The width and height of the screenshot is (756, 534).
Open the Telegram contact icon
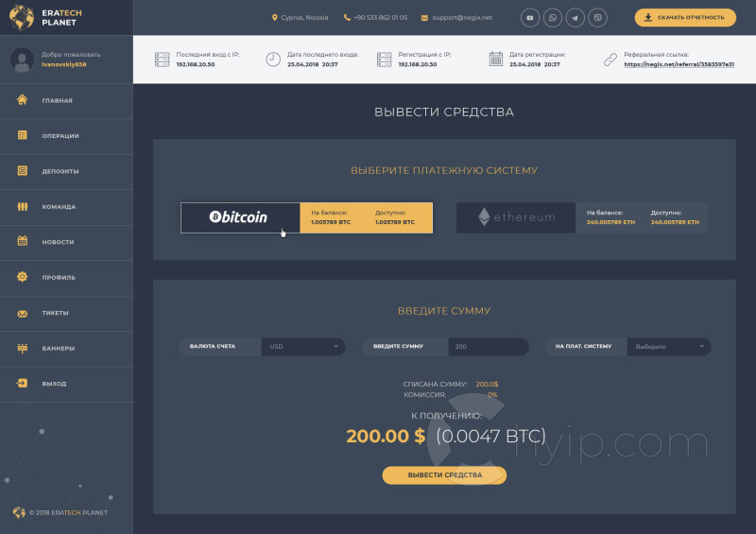(x=575, y=18)
